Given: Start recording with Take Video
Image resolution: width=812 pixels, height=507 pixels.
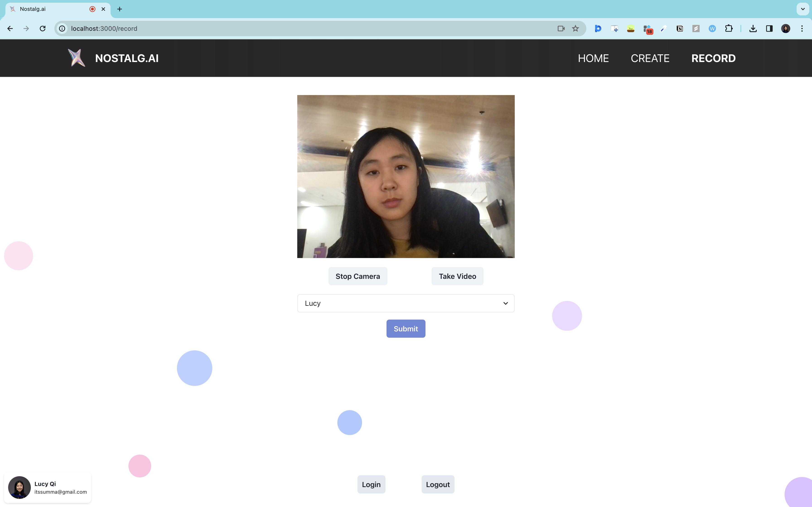Looking at the screenshot, I should point(457,276).
